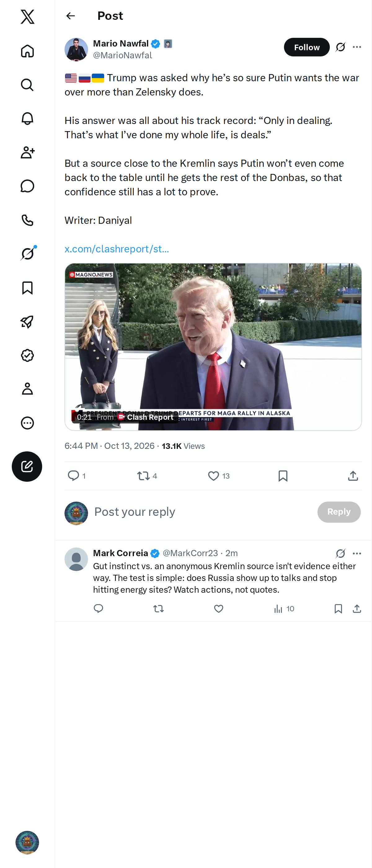This screenshot has height=868, width=372.
Task: Bookmark Mario Nawfal's post
Action: point(283,476)
